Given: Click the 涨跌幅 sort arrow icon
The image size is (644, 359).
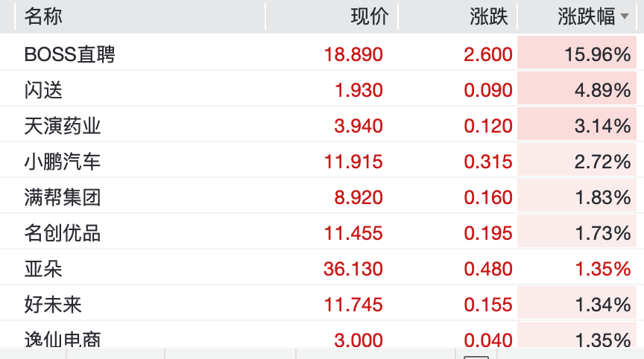Looking at the screenshot, I should tap(625, 16).
